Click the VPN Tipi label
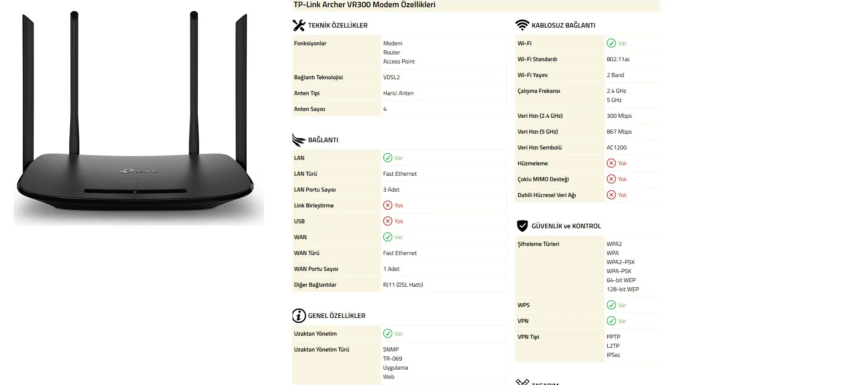The height and width of the screenshot is (385, 868). click(x=528, y=337)
